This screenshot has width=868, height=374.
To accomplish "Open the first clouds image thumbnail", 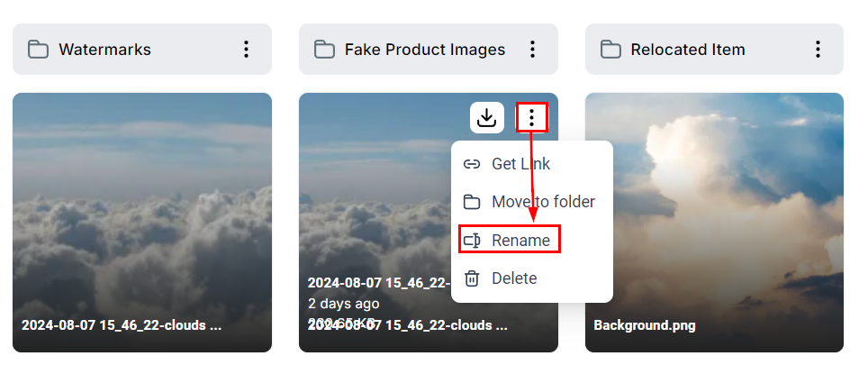I will click(x=142, y=223).
